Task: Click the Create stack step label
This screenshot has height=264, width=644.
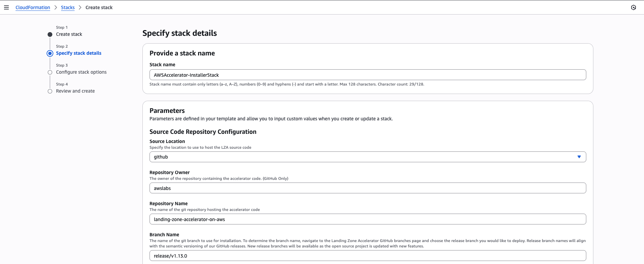Action: point(69,34)
